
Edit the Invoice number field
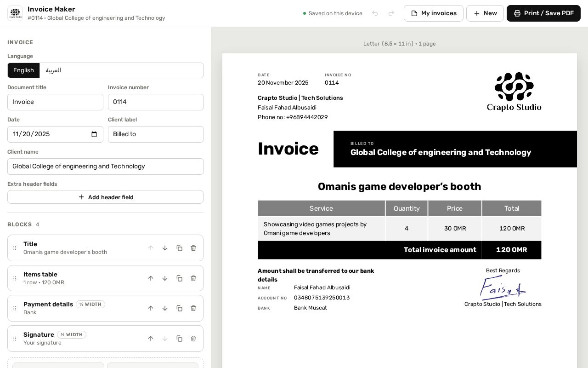tap(156, 102)
